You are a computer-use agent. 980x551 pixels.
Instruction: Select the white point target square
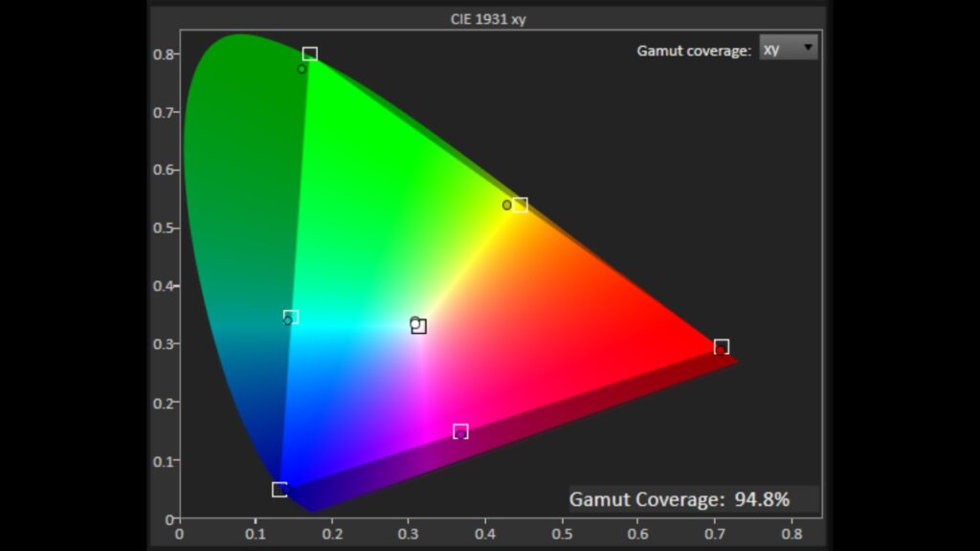pyautogui.click(x=419, y=327)
